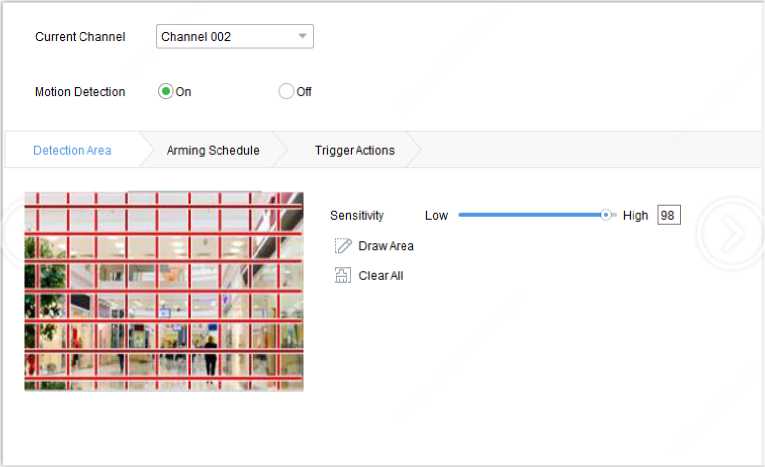Click the person walking in the camera preview
The height and width of the screenshot is (467, 765).
pyautogui.click(x=210, y=355)
